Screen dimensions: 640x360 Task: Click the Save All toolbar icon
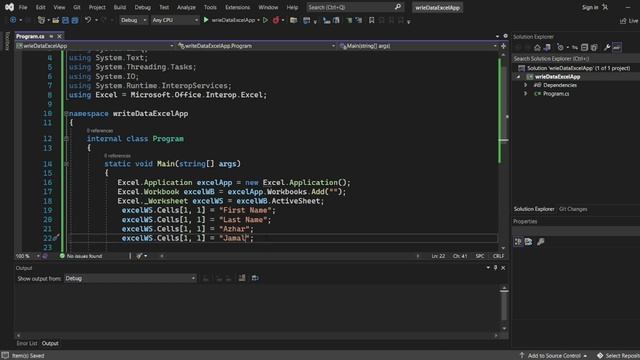[75, 20]
